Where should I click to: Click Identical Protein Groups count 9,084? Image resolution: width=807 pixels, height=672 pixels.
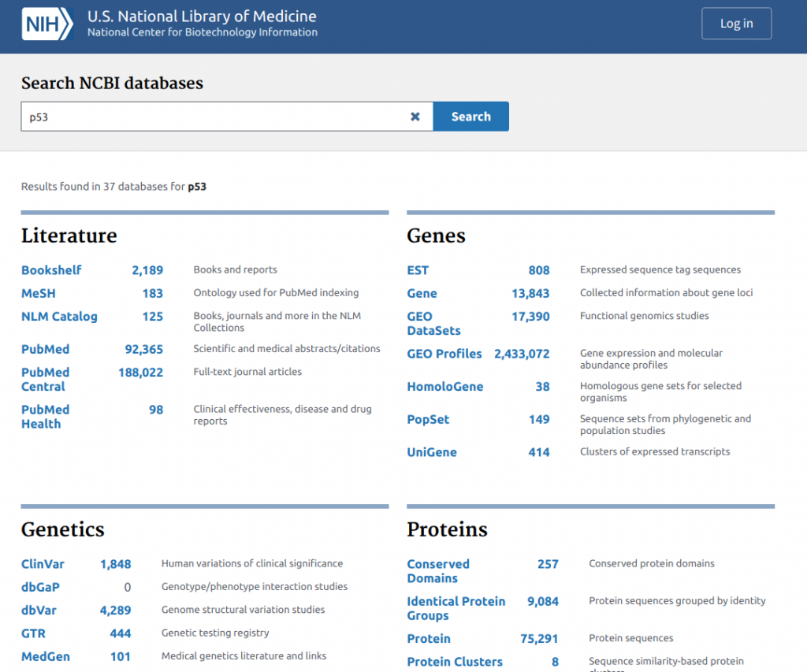tap(543, 601)
